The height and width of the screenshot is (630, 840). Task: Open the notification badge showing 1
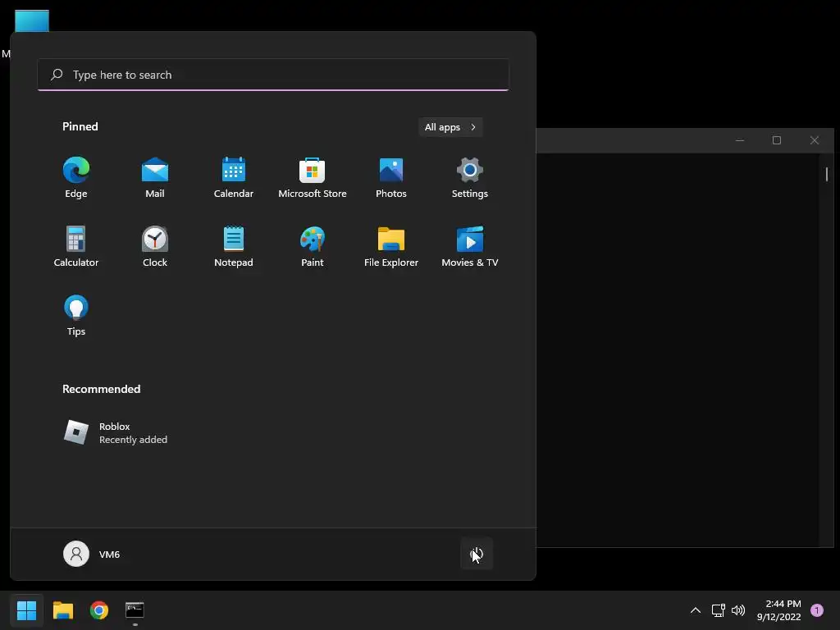pos(817,610)
